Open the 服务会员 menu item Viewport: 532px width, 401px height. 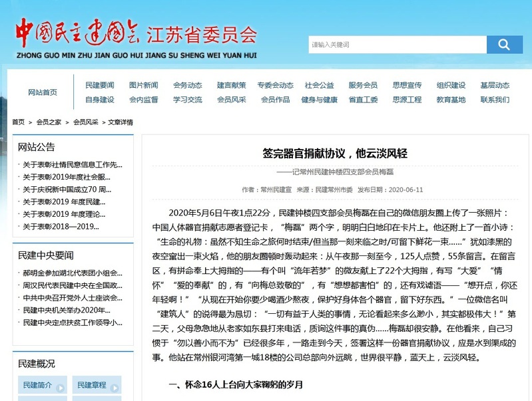(363, 85)
